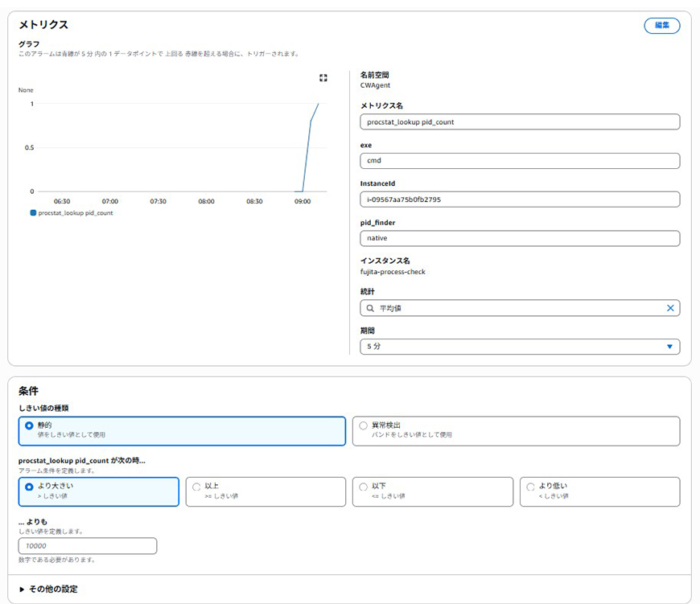This screenshot has height=604, width=700.
Task: Click the しきい値 input with 10000 placeholder
Action: (x=88, y=546)
